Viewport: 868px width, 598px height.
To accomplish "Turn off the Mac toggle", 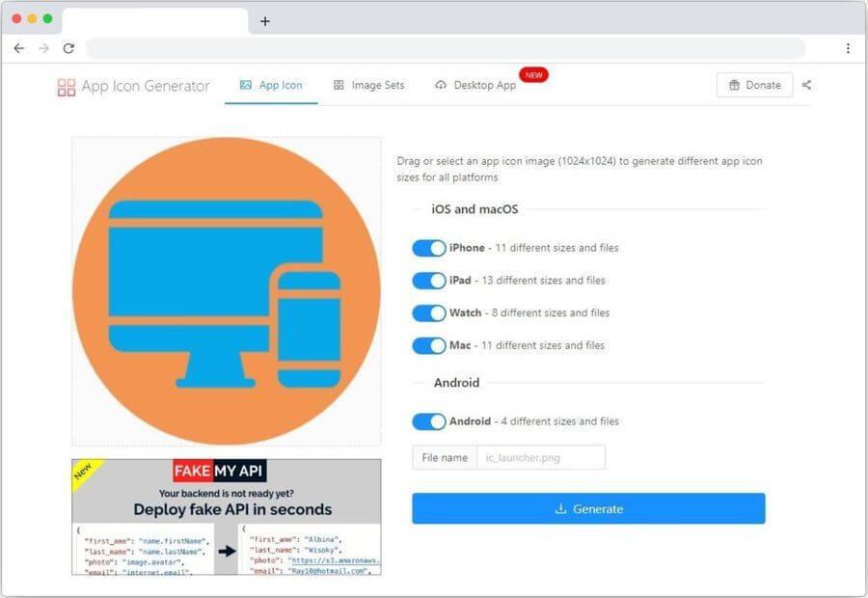I will click(x=429, y=345).
